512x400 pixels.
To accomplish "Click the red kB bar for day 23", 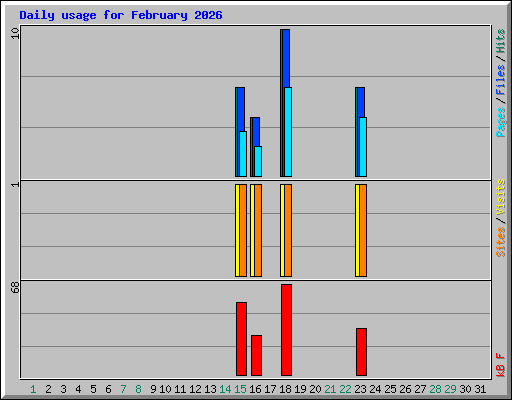I will [x=361, y=352].
